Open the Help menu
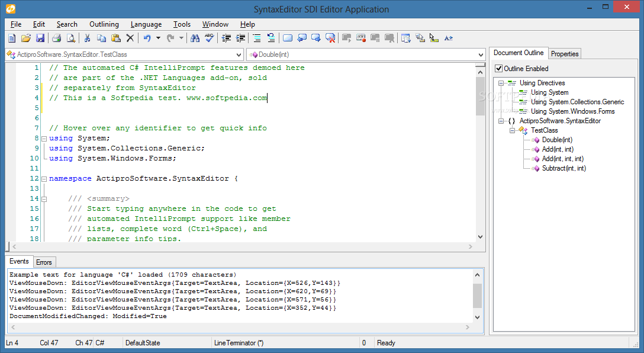The width and height of the screenshot is (644, 353). [x=247, y=24]
